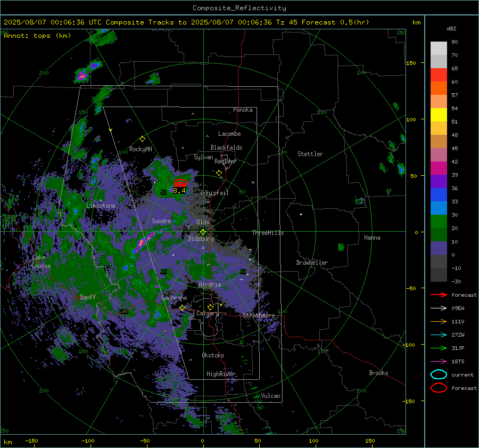
Task: Click the Lacombe city label
Action: click(x=229, y=134)
